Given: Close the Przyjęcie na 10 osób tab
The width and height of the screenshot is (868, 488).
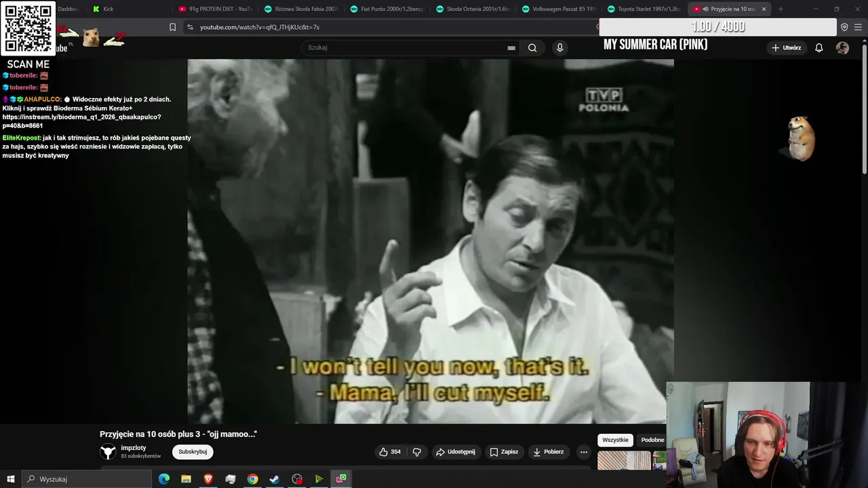Looking at the screenshot, I should (x=764, y=9).
